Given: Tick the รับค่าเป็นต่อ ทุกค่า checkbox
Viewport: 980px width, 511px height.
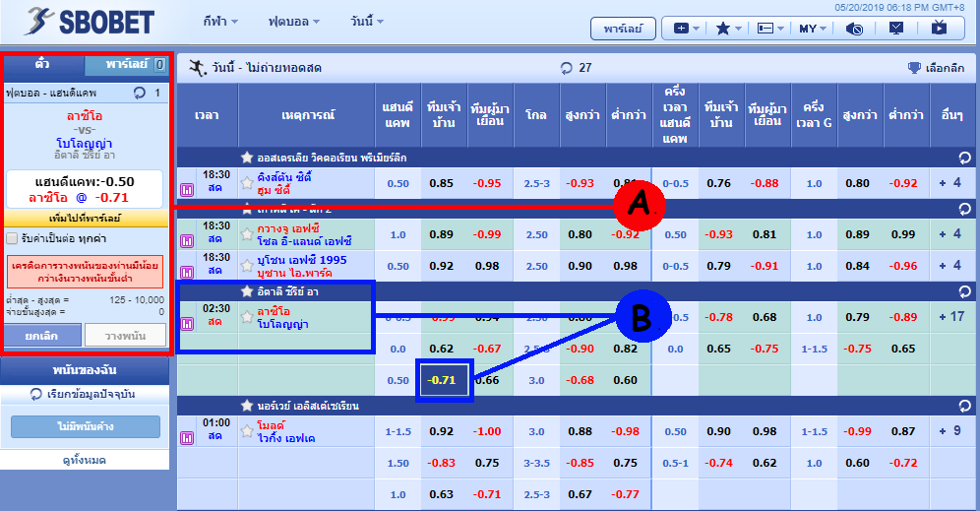Looking at the screenshot, I should (12, 238).
